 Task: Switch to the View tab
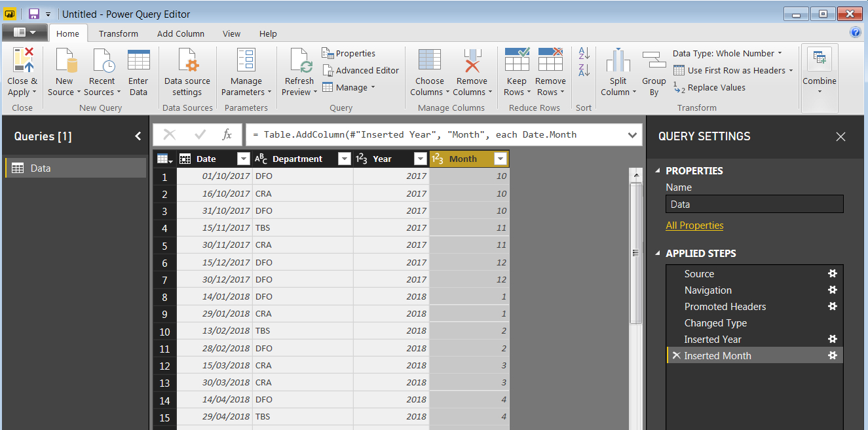coord(231,33)
